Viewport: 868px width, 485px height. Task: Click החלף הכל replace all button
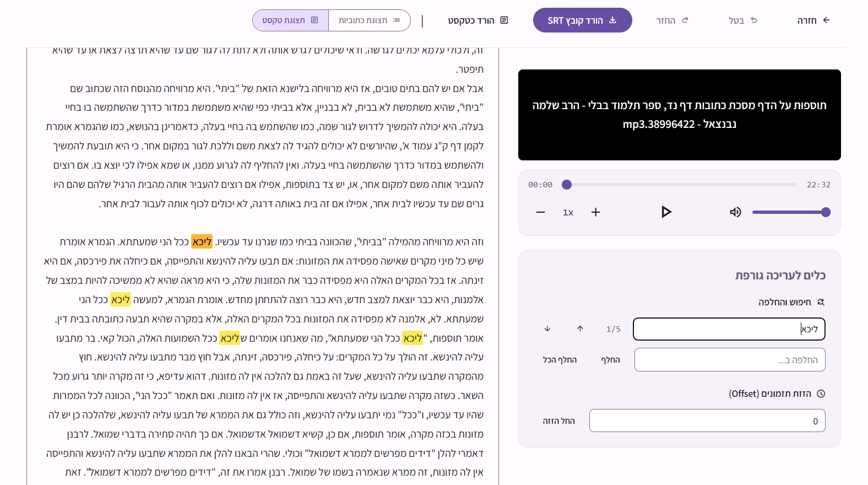(x=560, y=360)
